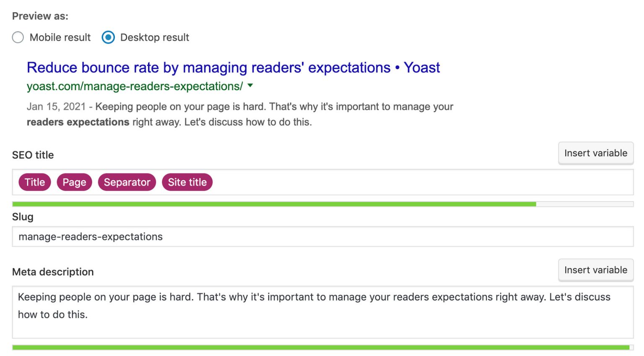
Task: Click empty space in SEO title field
Action: click(x=419, y=182)
